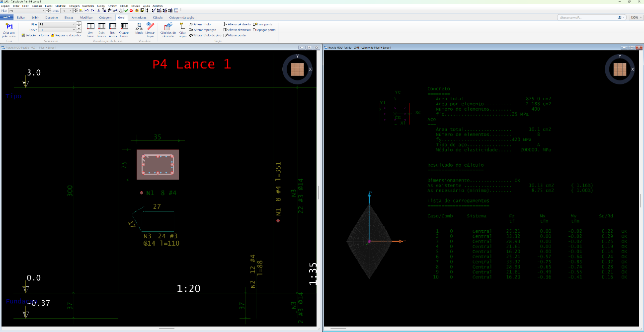Open the Cotagem da seção tab
This screenshot has width=644, height=332.
tap(181, 17)
